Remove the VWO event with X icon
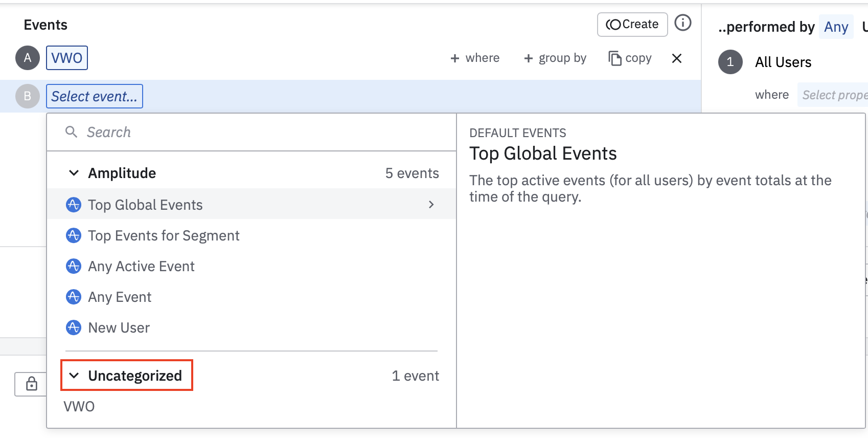This screenshot has height=438, width=868. (677, 58)
